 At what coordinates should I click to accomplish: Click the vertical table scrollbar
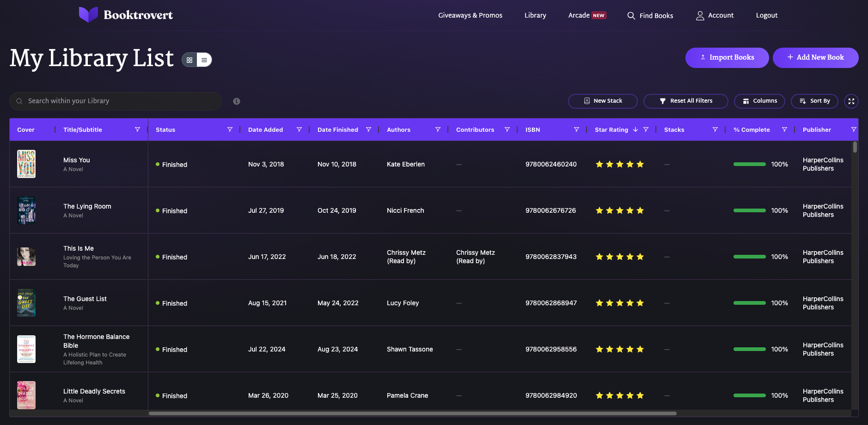tap(855, 147)
